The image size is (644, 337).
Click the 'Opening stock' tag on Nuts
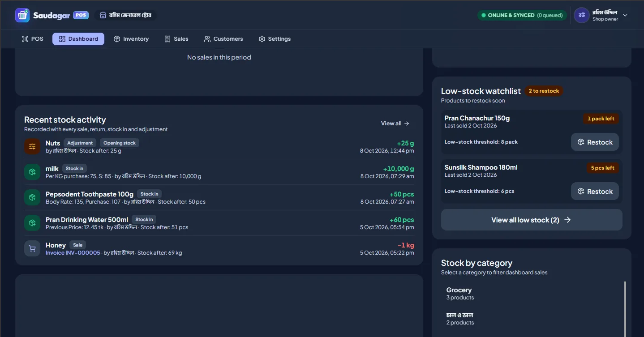point(120,143)
